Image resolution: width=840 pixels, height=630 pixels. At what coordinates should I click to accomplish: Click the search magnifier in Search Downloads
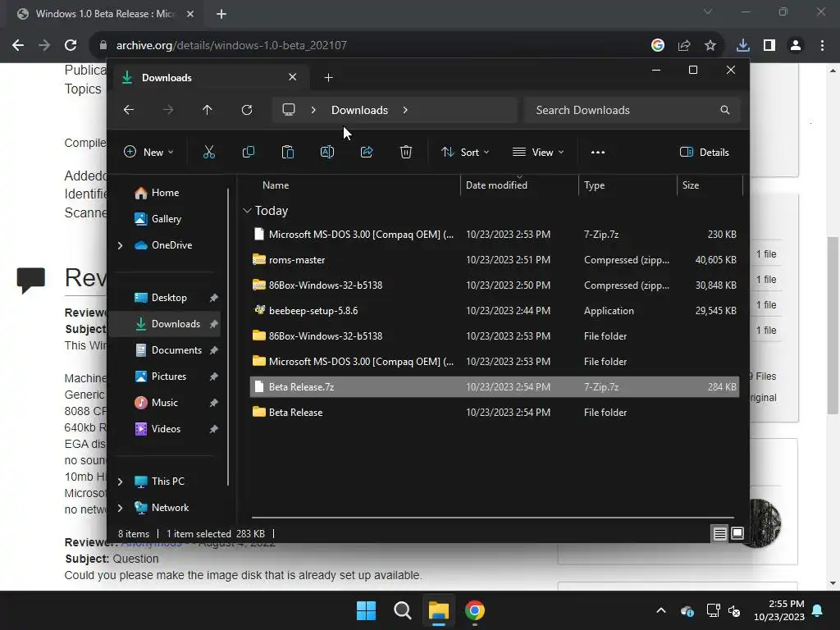pyautogui.click(x=725, y=110)
